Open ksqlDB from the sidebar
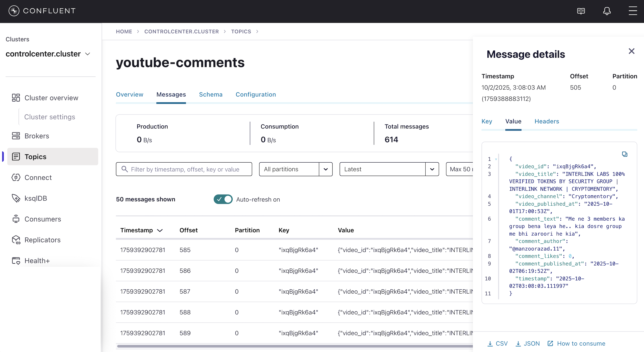644x352 pixels. tap(35, 198)
